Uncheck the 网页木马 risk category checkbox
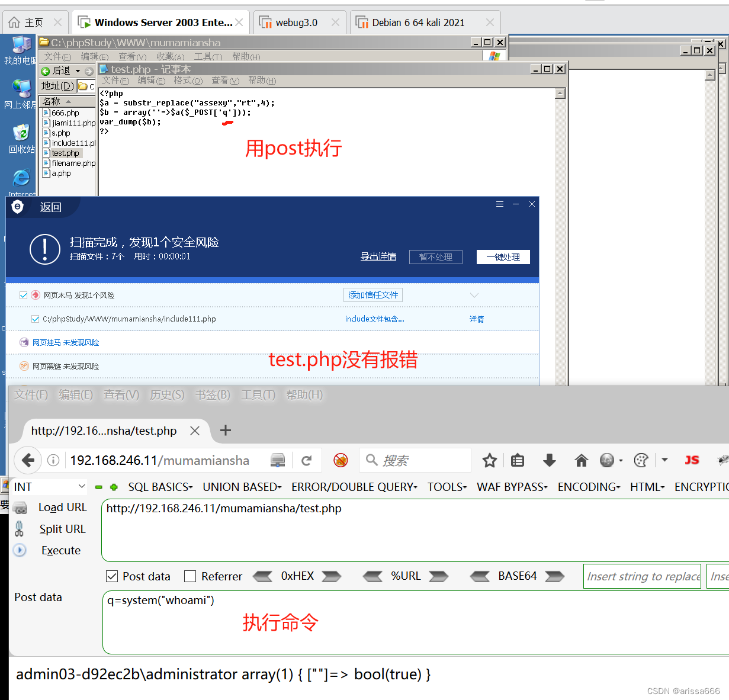Viewport: 729px width, 700px height. [24, 295]
